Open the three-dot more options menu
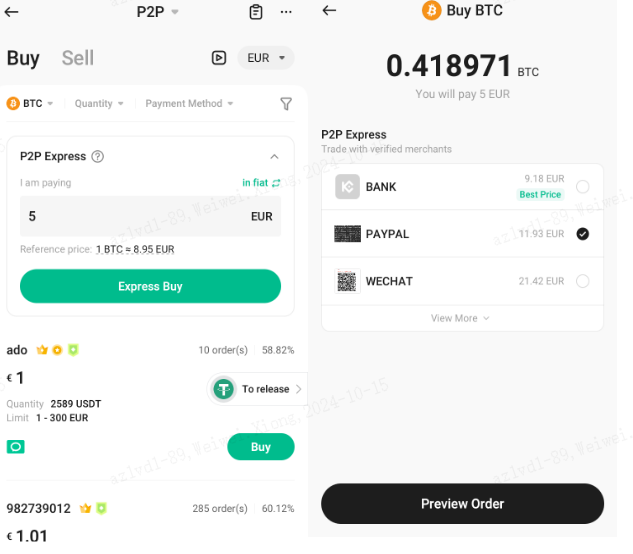633x554 pixels. point(286,12)
